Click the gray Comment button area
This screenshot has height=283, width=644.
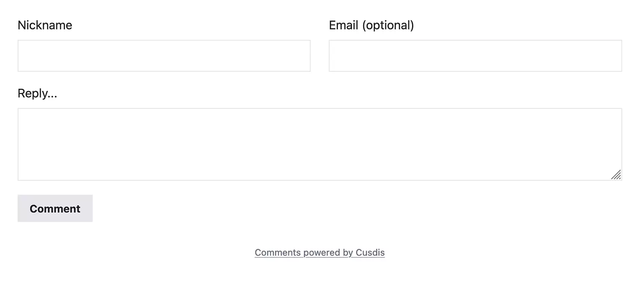55,208
